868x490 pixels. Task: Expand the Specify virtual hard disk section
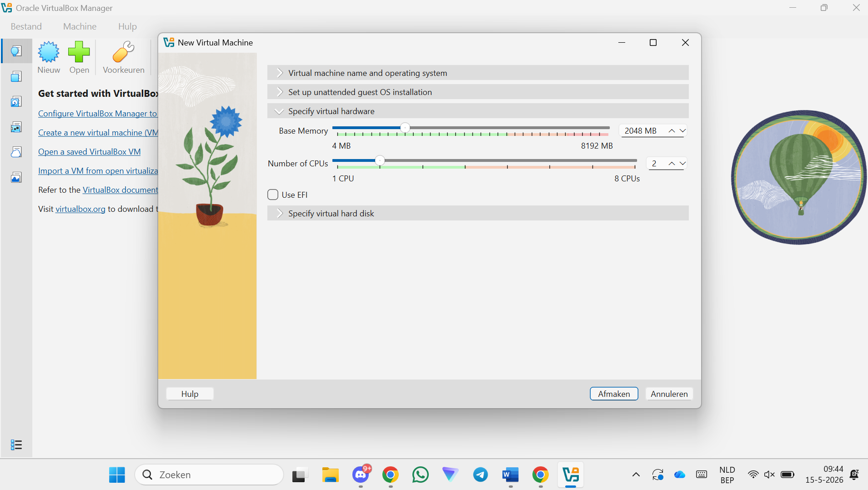pos(478,213)
